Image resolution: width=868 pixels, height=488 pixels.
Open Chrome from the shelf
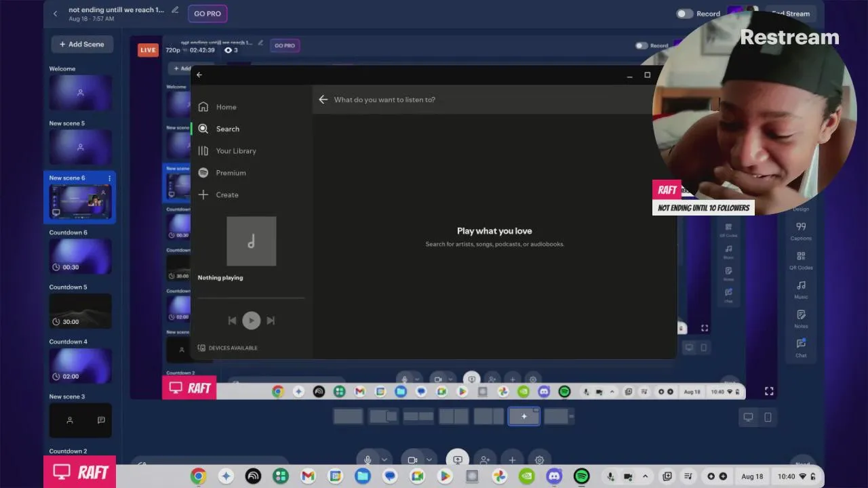198,476
